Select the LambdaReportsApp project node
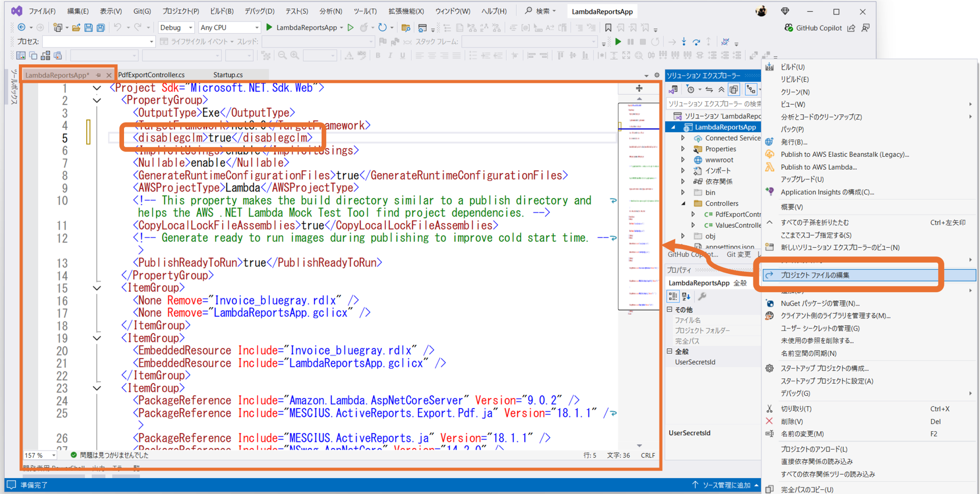 tap(725, 127)
